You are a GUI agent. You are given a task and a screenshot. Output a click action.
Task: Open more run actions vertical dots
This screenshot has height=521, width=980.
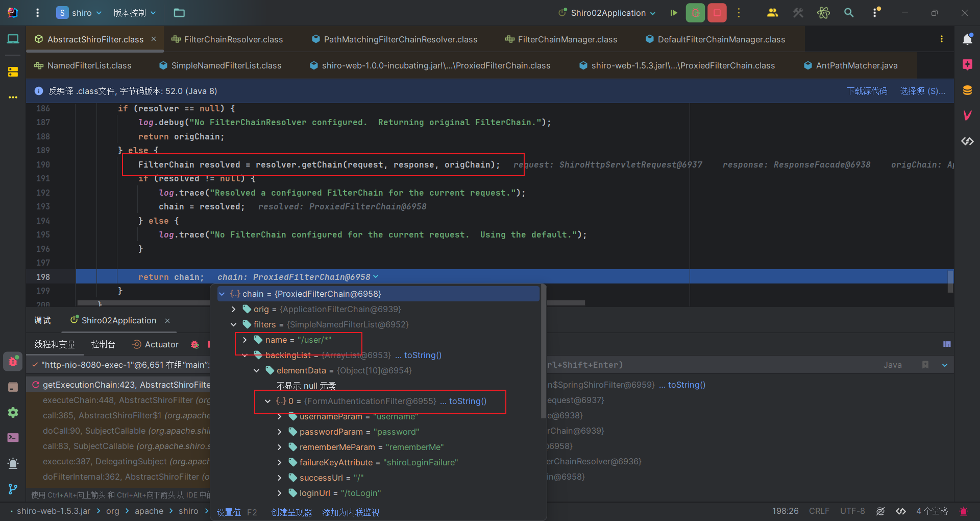pos(739,13)
